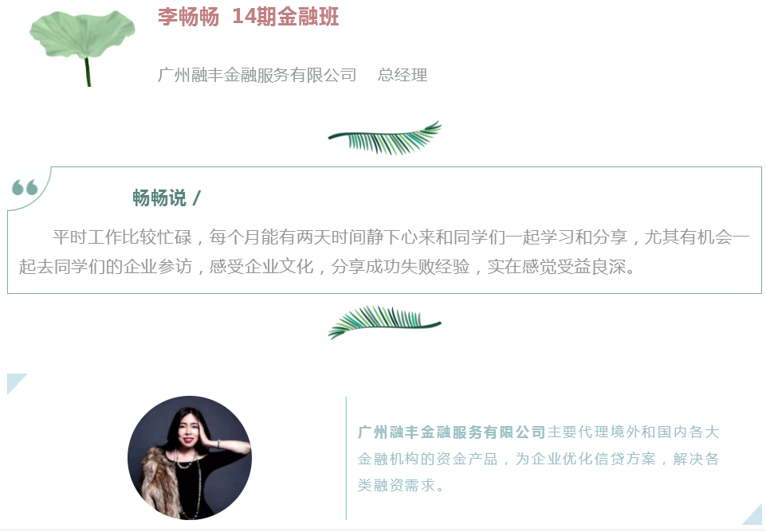Open the circular portrait photo
This screenshot has width=766, height=532.
click(190, 458)
